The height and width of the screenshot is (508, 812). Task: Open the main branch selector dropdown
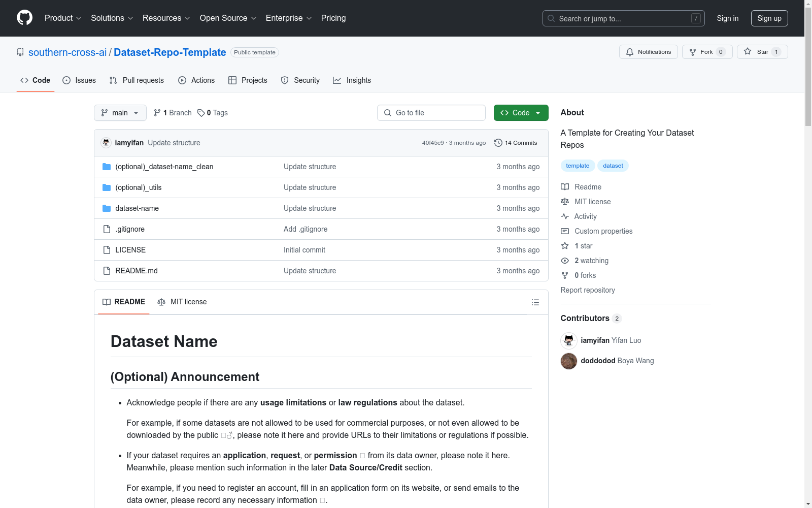pyautogui.click(x=120, y=113)
